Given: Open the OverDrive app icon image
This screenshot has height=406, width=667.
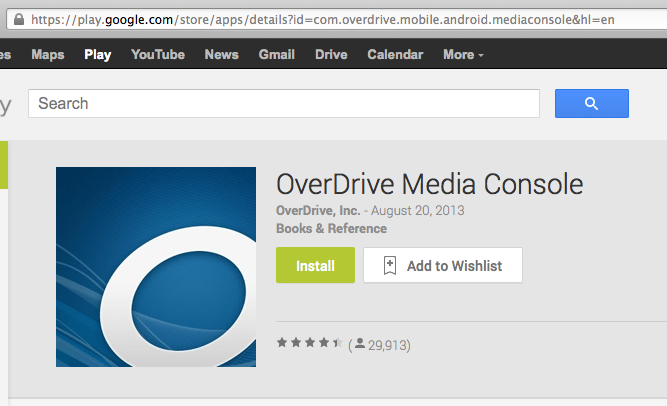Looking at the screenshot, I should pyautogui.click(x=156, y=267).
